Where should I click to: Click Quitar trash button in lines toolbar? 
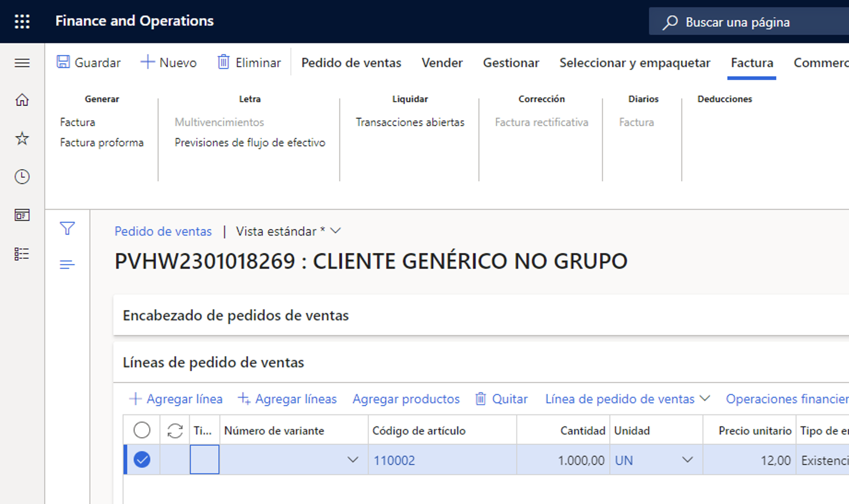click(501, 399)
